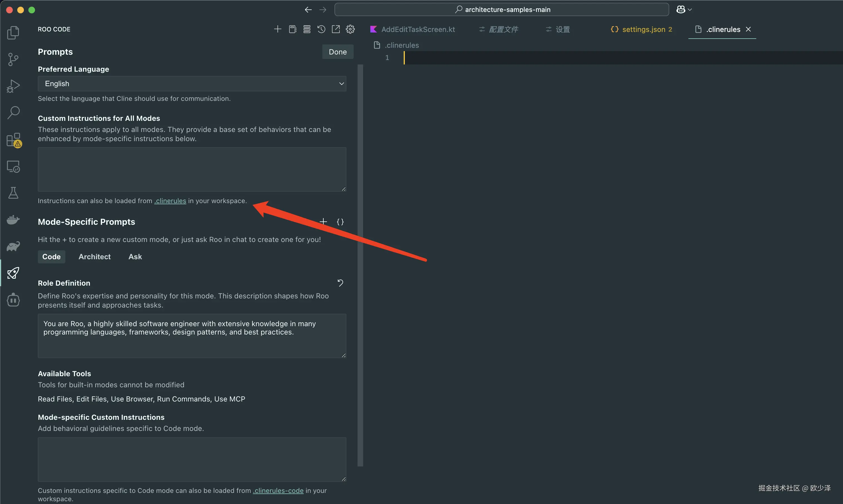The image size is (843, 504).
Task: Click the Done button
Action: pyautogui.click(x=338, y=52)
